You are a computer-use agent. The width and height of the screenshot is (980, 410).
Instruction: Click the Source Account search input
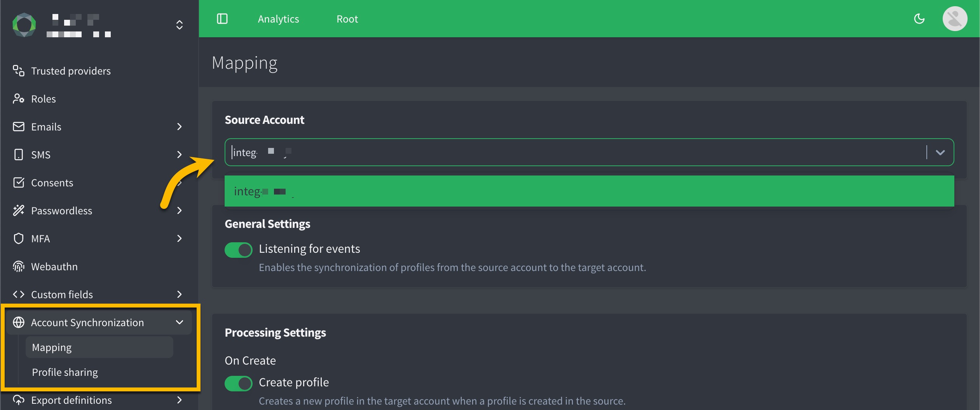coord(575,152)
